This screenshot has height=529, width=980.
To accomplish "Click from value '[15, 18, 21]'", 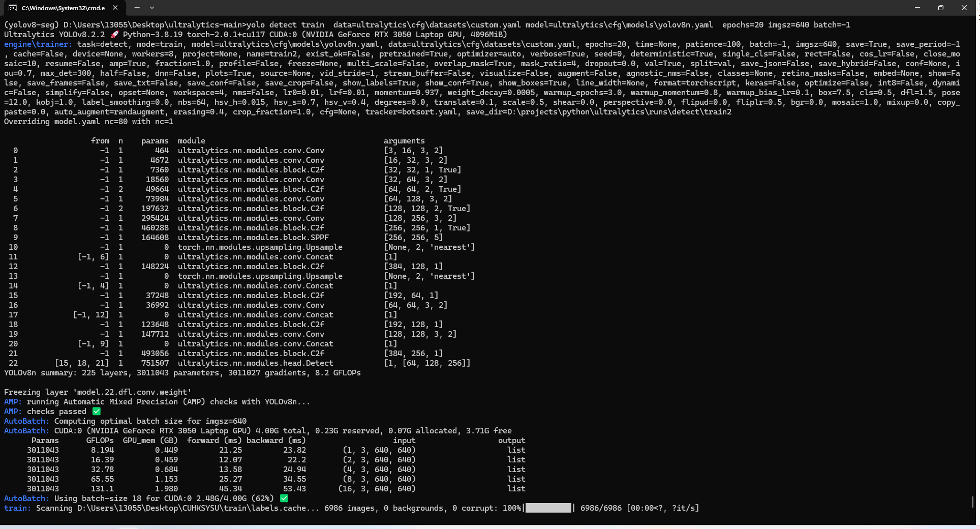I will click(x=82, y=363).
